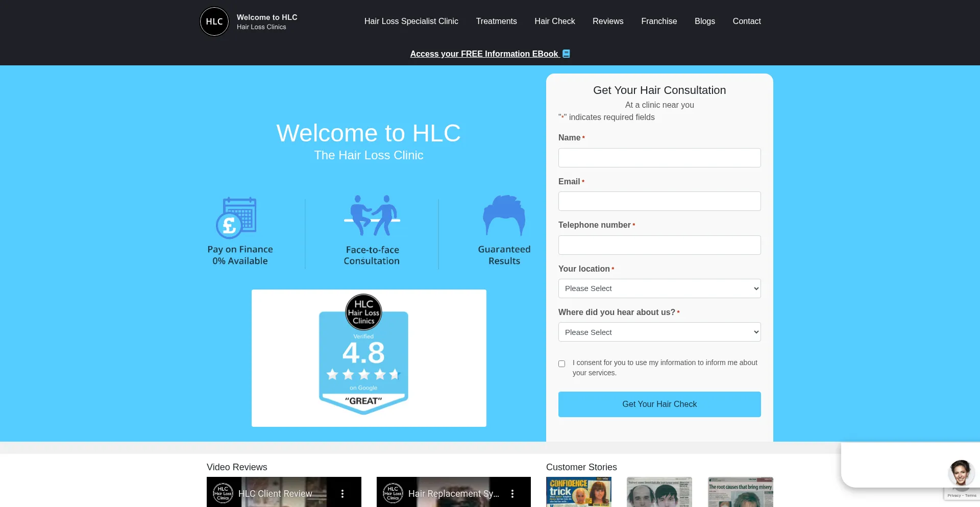The image size is (980, 507).
Task: Click the Welcome to HLC site title link
Action: (x=267, y=17)
